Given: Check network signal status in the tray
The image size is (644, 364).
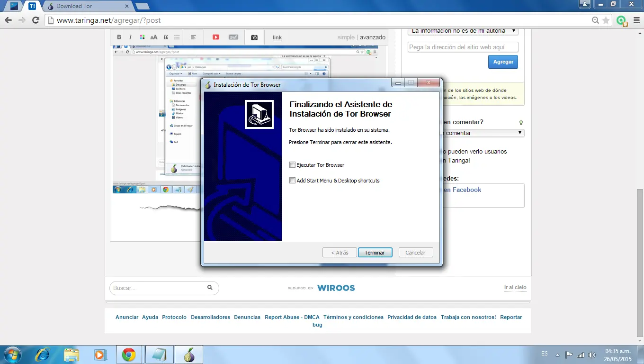Looking at the screenshot, I should pyautogui.click(x=581, y=355).
